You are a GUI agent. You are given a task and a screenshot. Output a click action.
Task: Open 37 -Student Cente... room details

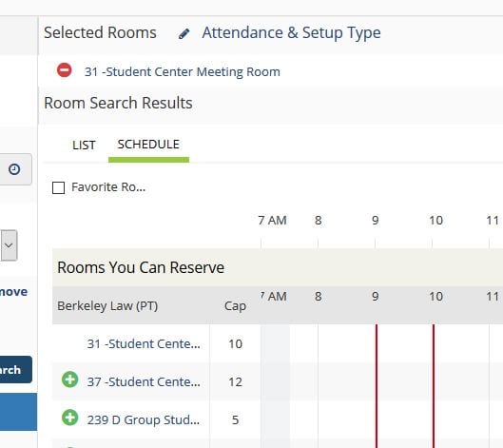pos(144,381)
